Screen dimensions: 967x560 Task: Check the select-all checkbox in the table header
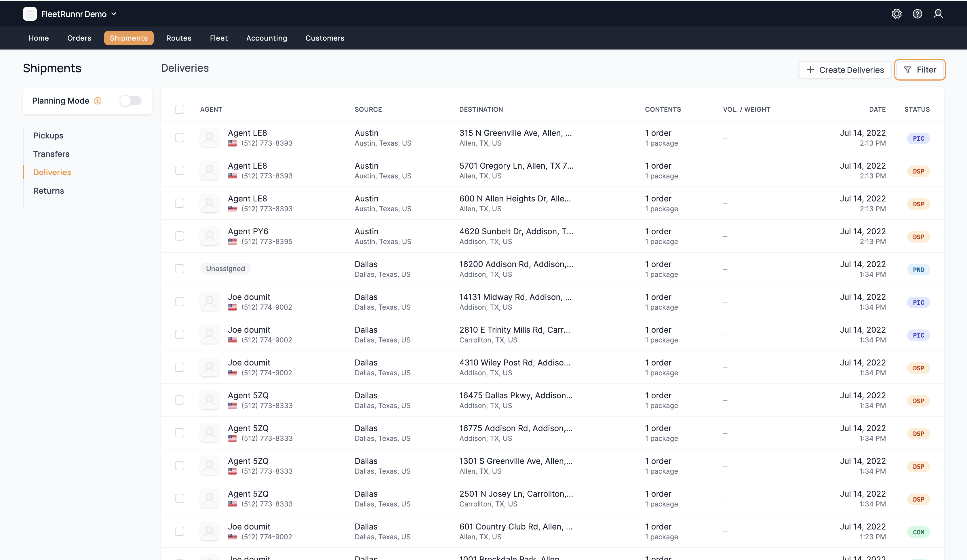(180, 109)
